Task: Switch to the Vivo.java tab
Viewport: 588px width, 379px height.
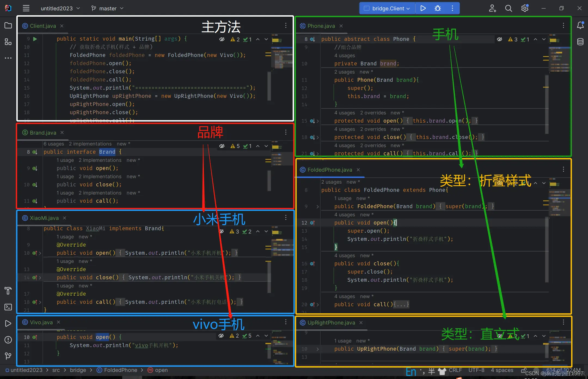Action: click(x=41, y=322)
